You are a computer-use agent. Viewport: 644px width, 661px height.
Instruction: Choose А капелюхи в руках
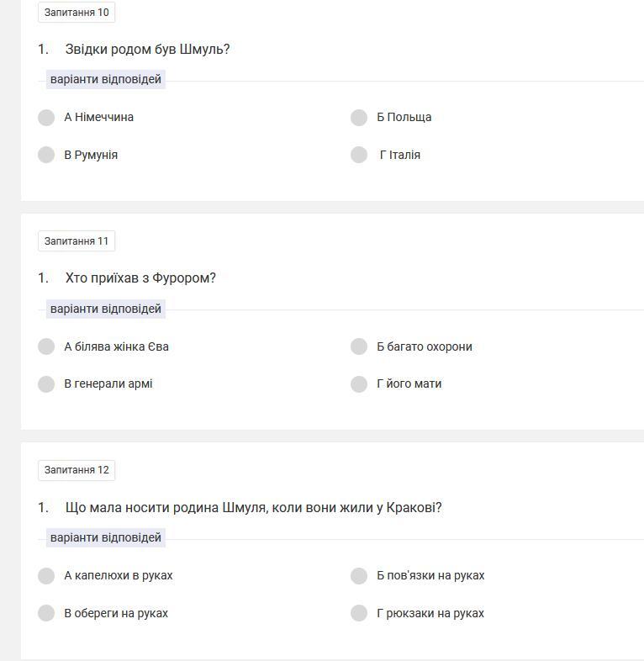pyautogui.click(x=46, y=576)
